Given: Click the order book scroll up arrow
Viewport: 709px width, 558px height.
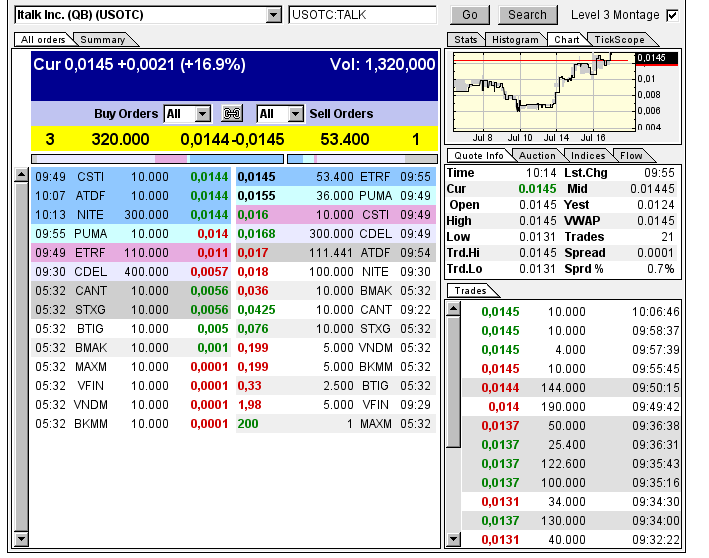Looking at the screenshot, I should pyautogui.click(x=21, y=175).
